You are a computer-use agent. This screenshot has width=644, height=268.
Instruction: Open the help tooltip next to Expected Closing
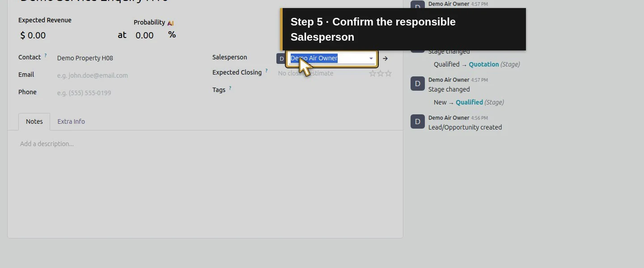pos(267,71)
